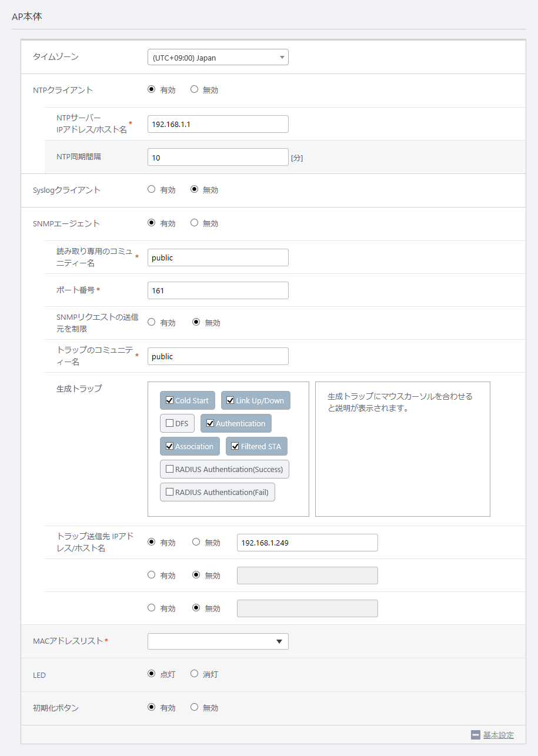This screenshot has height=756, width=538.
Task: Click the NTPサーバー IP address field
Action: tap(218, 124)
